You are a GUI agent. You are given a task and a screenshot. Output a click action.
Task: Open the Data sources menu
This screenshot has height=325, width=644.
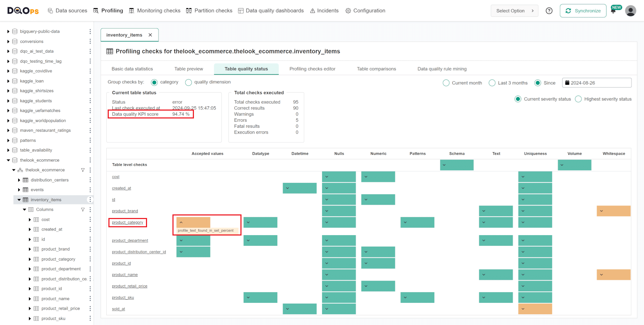coord(67,11)
